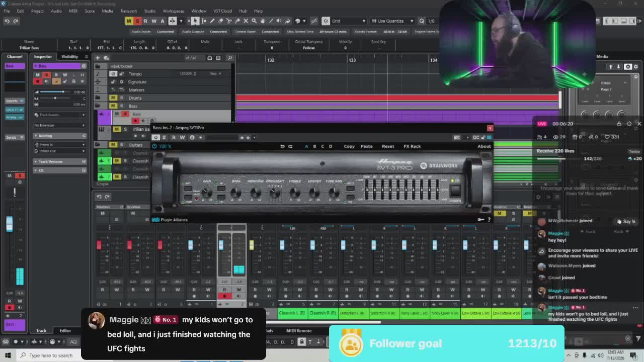Viewport: 644px width, 362px height.
Task: Select the Split scissors tool
Action: 229,21
